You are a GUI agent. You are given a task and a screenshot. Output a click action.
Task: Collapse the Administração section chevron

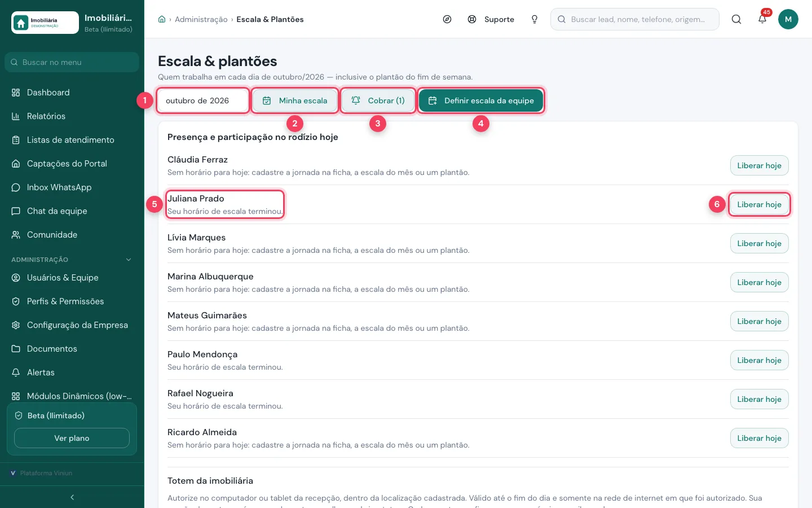129,260
